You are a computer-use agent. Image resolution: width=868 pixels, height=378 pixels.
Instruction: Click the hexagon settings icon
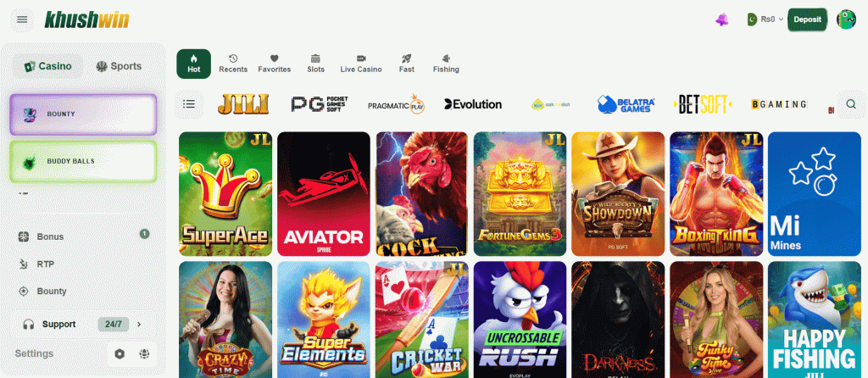pos(120,354)
